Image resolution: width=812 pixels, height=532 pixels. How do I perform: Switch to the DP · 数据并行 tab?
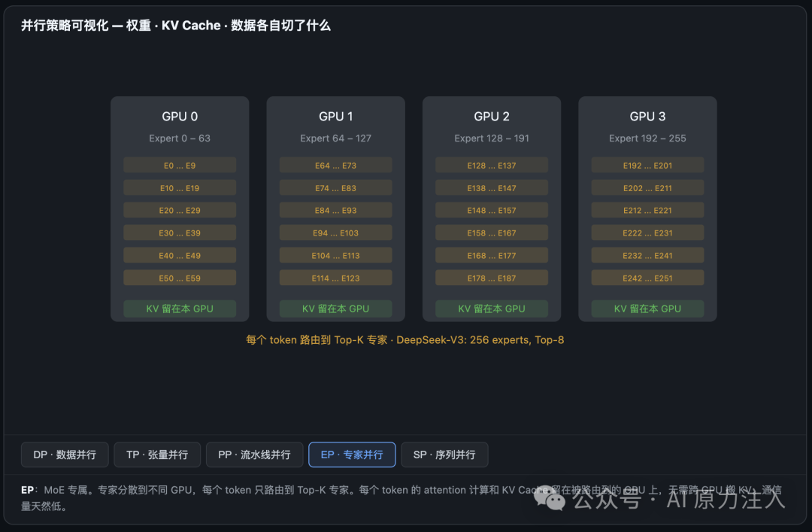coord(65,454)
